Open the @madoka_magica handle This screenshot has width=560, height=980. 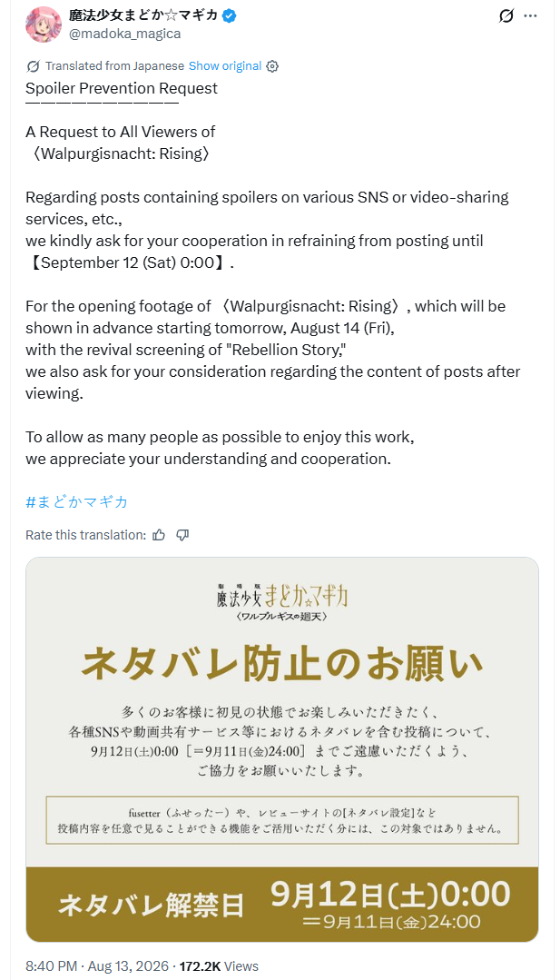point(125,34)
